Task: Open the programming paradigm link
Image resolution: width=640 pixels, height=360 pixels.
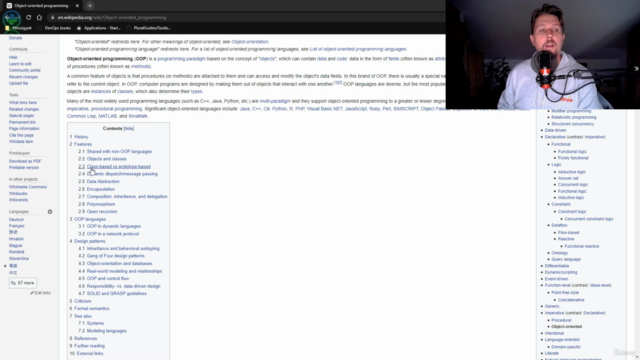Action: point(182,59)
